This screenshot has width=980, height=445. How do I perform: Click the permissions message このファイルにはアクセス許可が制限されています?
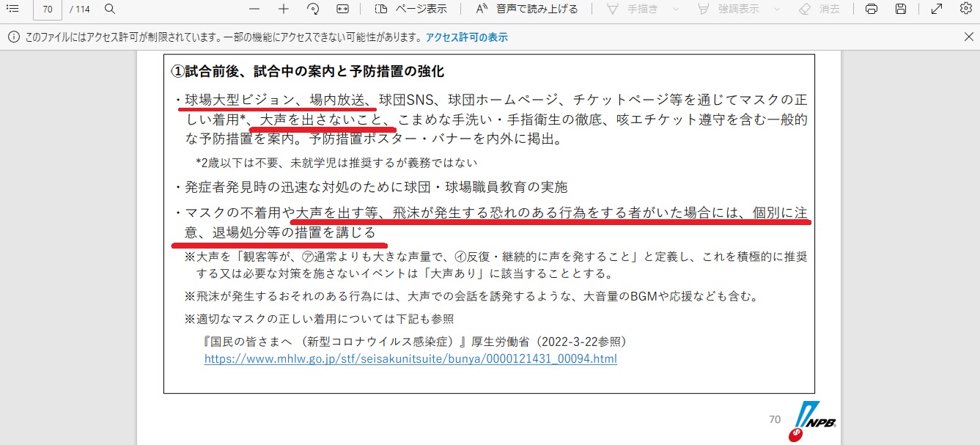point(223,37)
